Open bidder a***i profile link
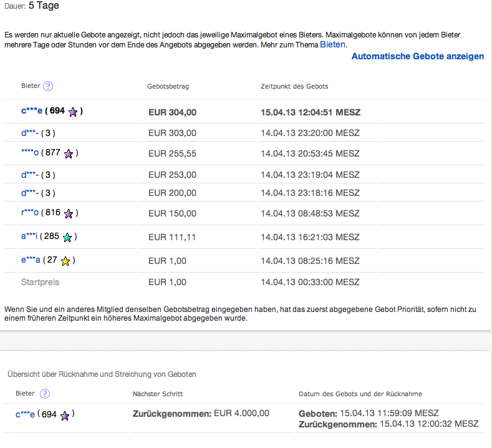Screen dimensions: 492x448 [29, 236]
